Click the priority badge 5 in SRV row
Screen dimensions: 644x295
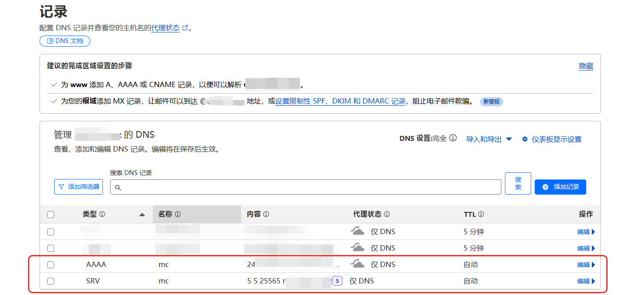point(337,281)
